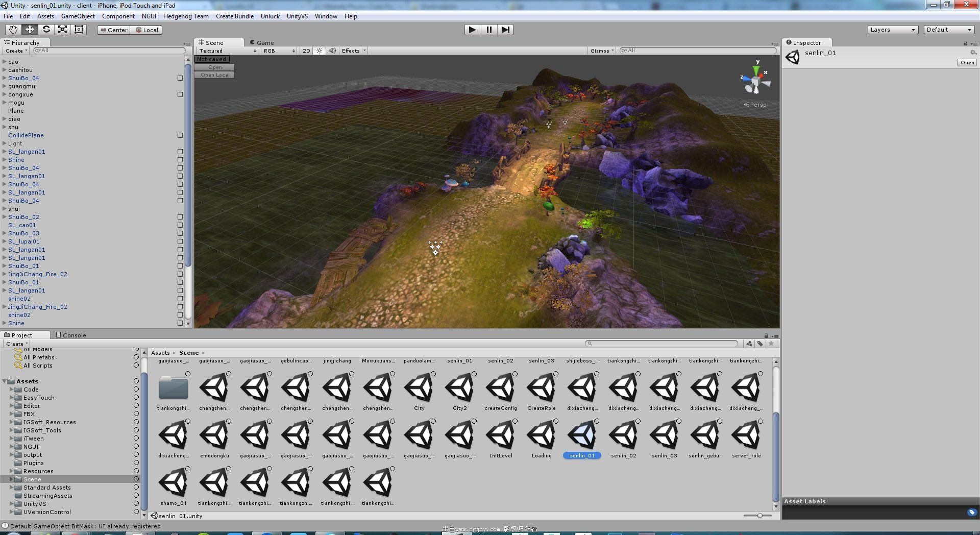
Task: Click the scene orientation gizmo
Action: [755, 82]
